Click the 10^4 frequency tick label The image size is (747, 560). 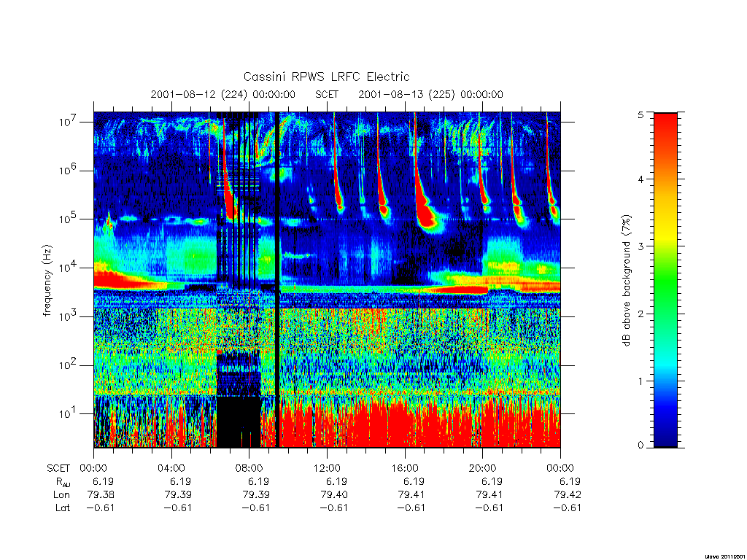(68, 268)
